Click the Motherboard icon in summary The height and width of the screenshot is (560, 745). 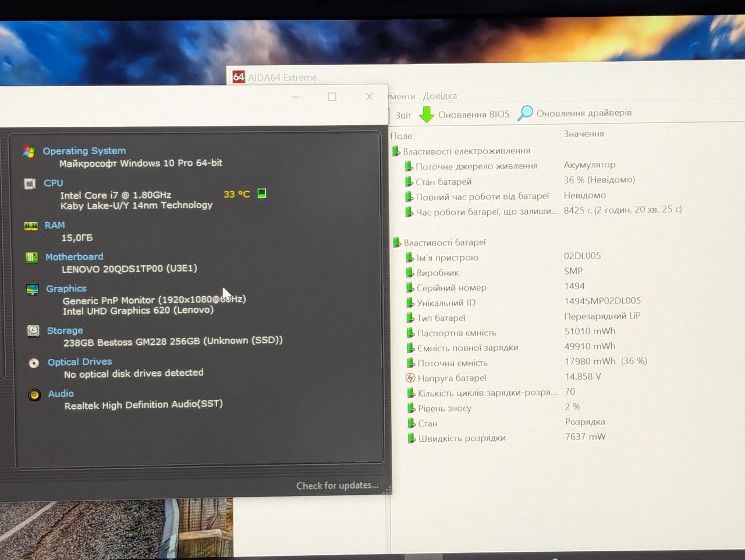tap(32, 257)
